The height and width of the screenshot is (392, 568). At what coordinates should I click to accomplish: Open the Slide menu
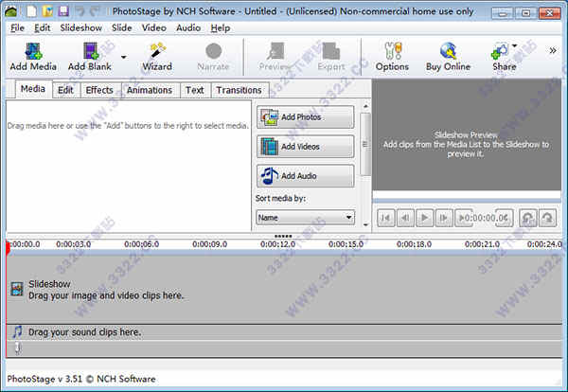click(x=122, y=27)
